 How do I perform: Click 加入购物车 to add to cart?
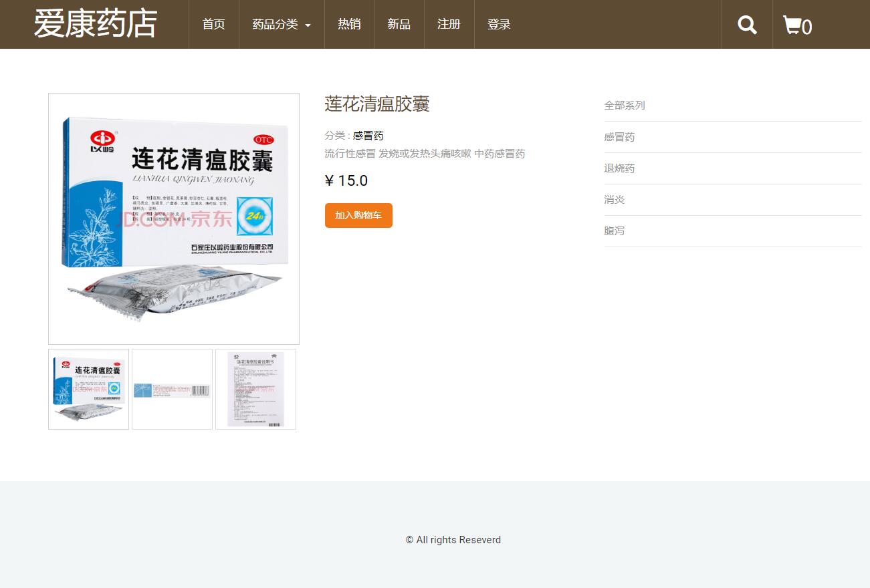click(x=358, y=215)
